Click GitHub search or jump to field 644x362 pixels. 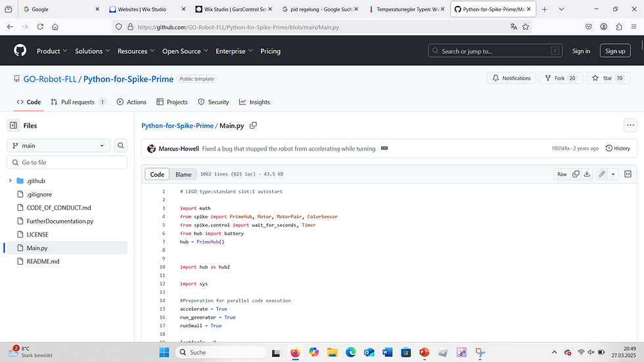pos(495,51)
